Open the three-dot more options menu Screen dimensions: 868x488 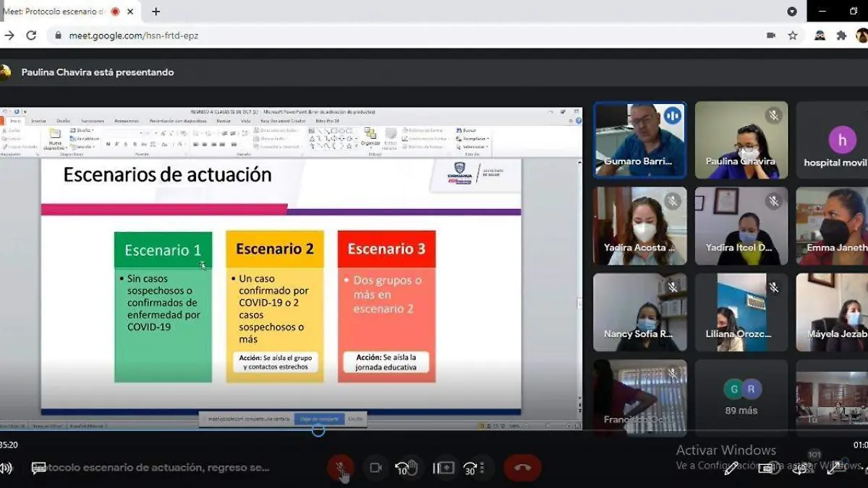point(482,468)
